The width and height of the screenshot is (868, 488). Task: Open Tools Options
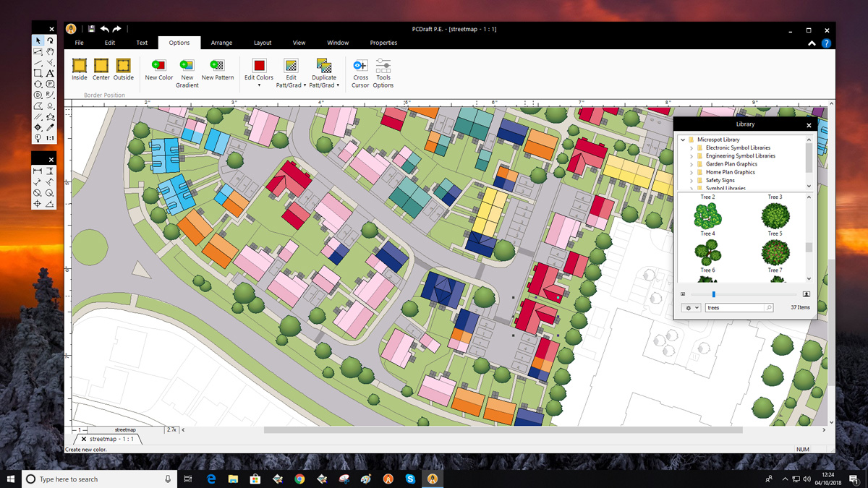pyautogui.click(x=383, y=67)
